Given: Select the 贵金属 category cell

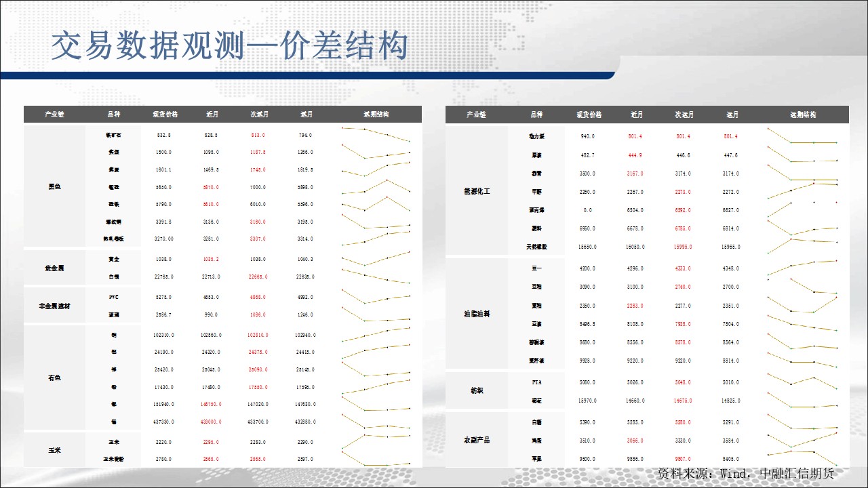Looking at the screenshot, I should click(x=54, y=268).
